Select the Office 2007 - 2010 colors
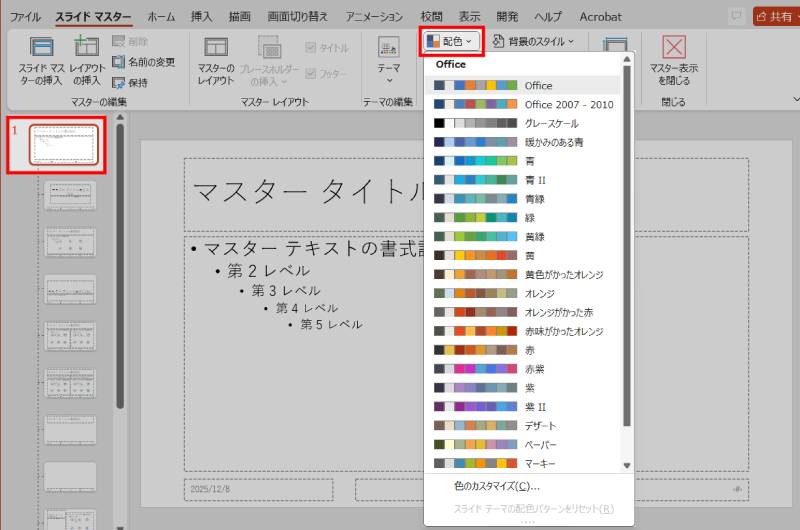The image size is (800, 530). click(x=522, y=104)
